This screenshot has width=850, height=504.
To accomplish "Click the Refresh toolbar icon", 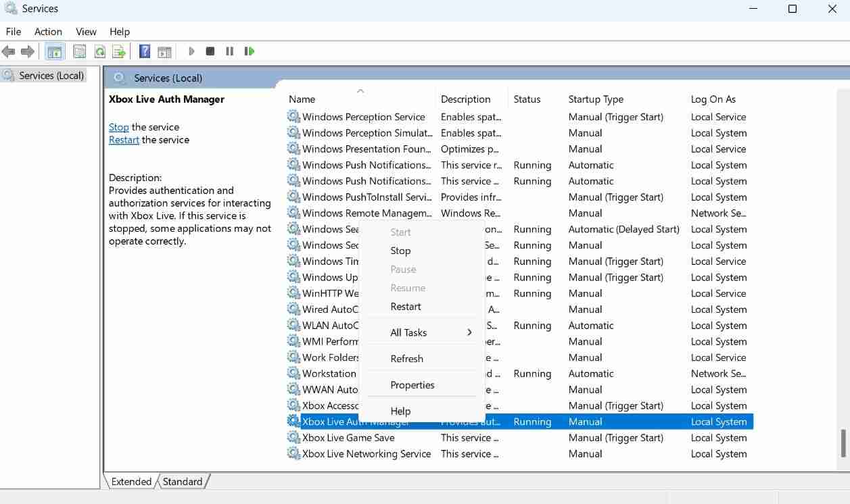I will coord(99,51).
